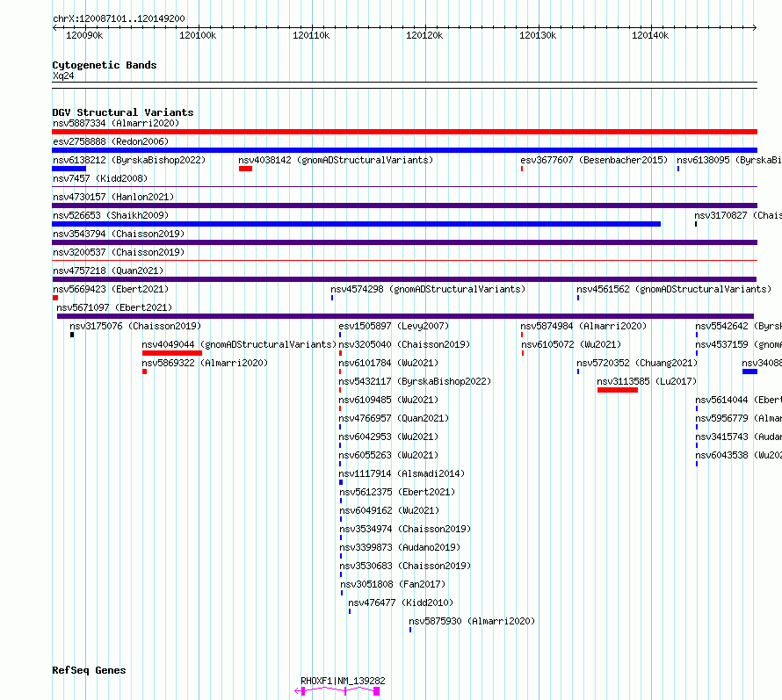Select the red nsv4049044 variant bar
This screenshot has height=700, width=782.
click(x=172, y=353)
